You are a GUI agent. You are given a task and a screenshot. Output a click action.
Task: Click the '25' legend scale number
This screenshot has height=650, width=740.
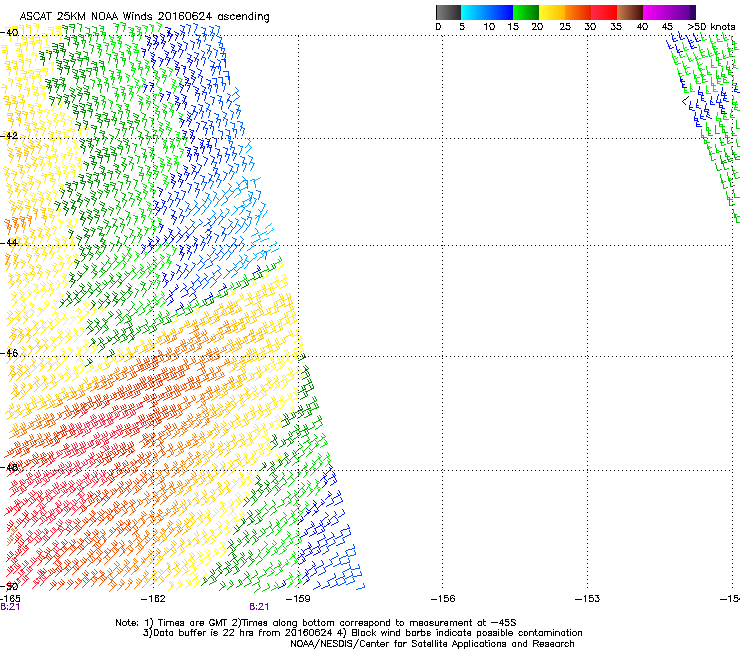pyautogui.click(x=565, y=27)
